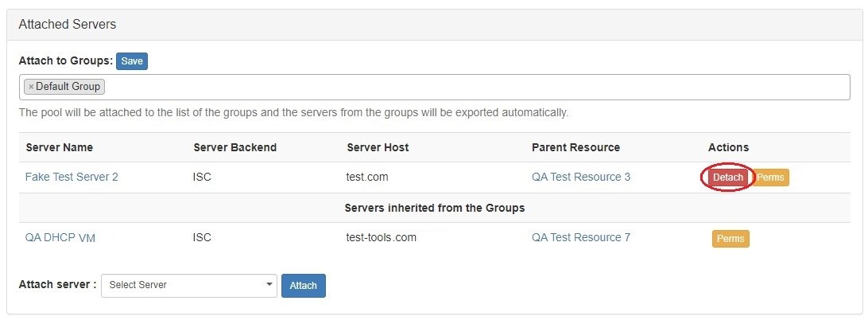Screen dimensions: 868x320
Task: Open the QA Test Resource 7 link
Action: pos(580,237)
